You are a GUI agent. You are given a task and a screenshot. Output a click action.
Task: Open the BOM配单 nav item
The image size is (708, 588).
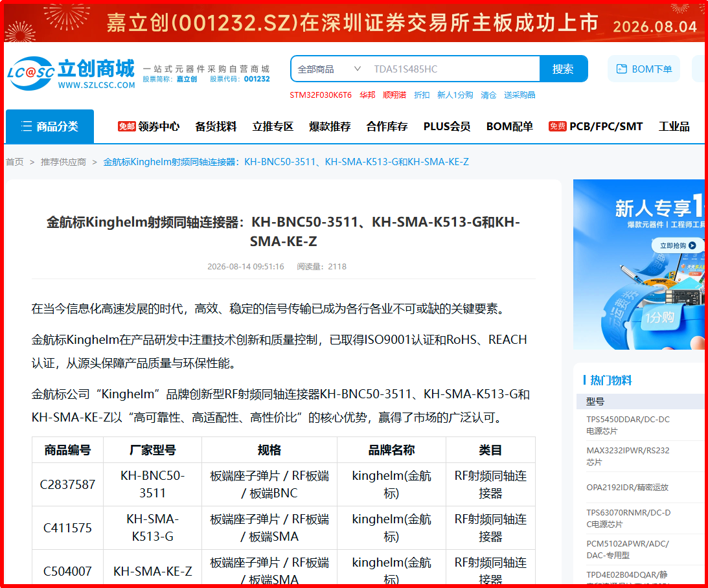click(x=509, y=126)
